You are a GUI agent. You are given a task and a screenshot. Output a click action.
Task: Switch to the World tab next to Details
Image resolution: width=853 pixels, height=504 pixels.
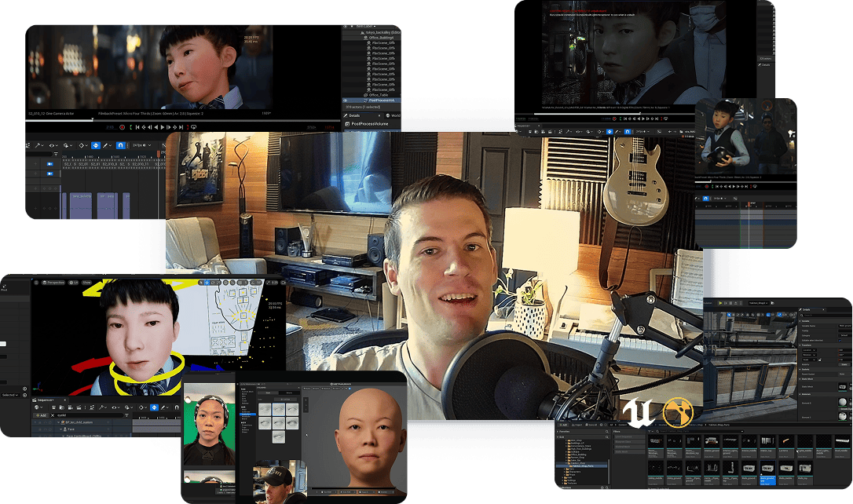(x=395, y=115)
